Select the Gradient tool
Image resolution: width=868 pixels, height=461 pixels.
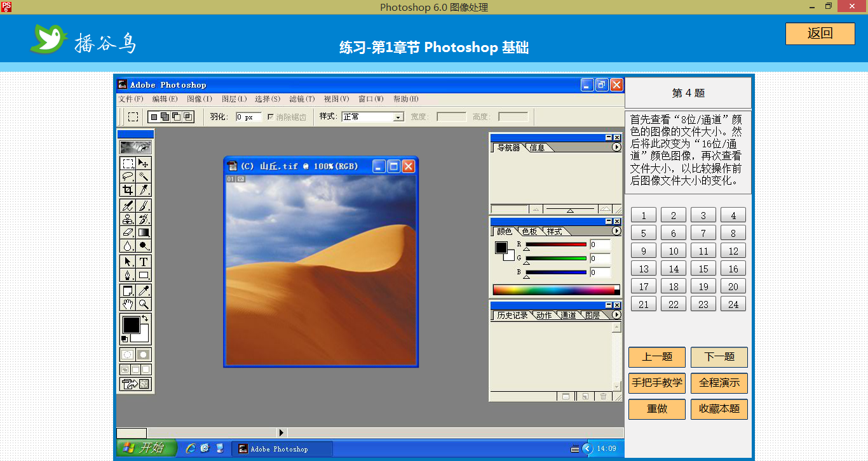(x=144, y=232)
